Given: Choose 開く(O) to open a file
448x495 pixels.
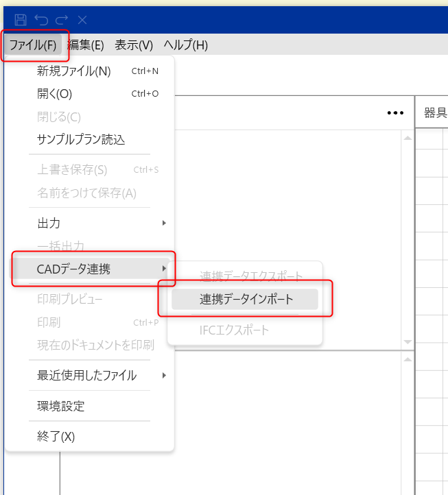Looking at the screenshot, I should 54,94.
